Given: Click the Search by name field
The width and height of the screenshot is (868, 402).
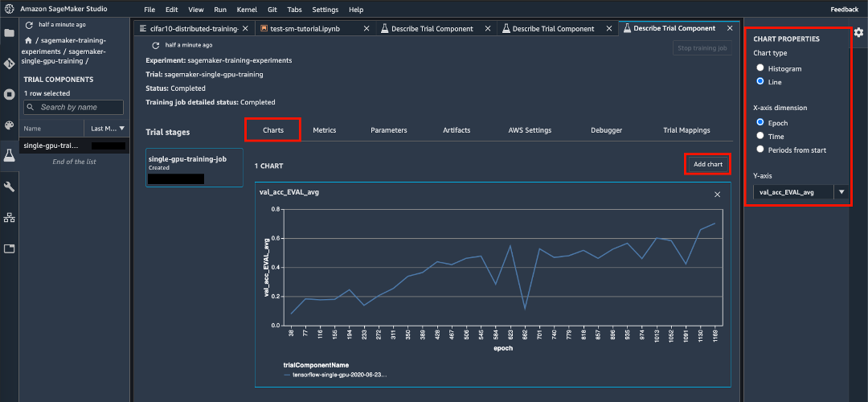Looking at the screenshot, I should [x=74, y=107].
